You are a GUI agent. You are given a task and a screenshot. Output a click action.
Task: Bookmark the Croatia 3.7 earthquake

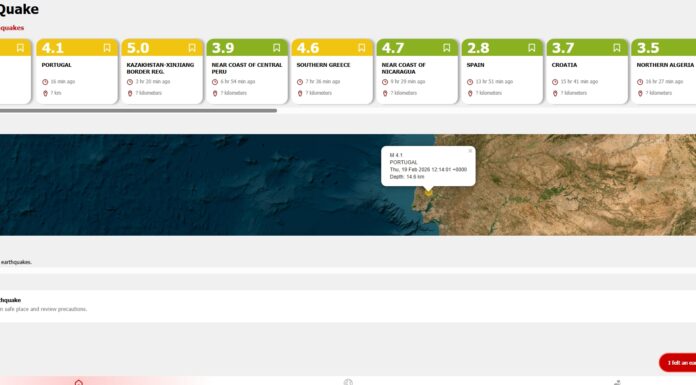click(x=617, y=48)
